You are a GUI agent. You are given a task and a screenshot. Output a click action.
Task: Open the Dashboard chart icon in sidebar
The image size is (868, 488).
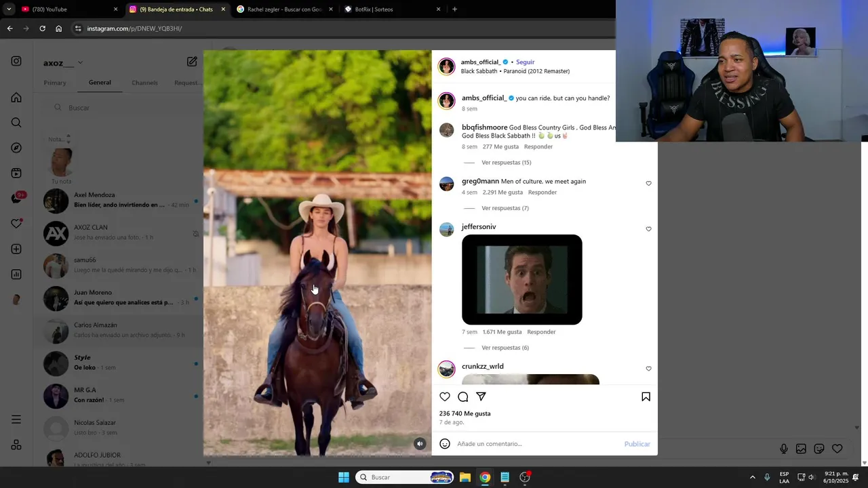click(x=16, y=274)
